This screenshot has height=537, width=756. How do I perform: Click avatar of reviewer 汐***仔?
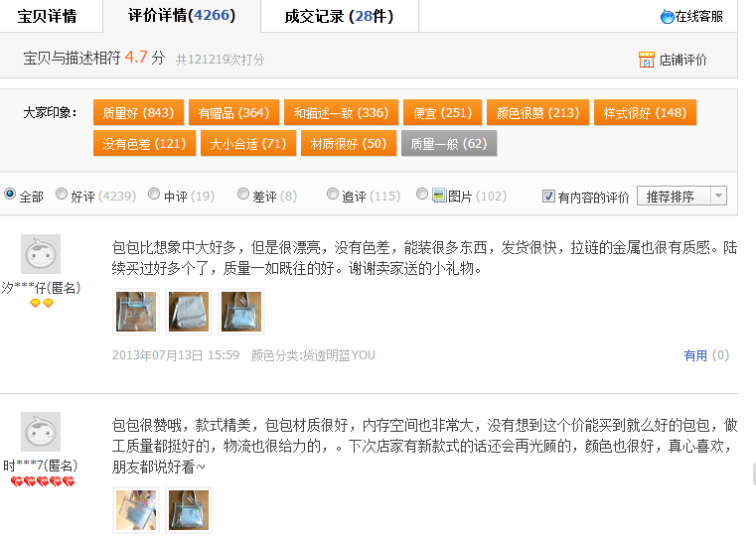click(41, 254)
